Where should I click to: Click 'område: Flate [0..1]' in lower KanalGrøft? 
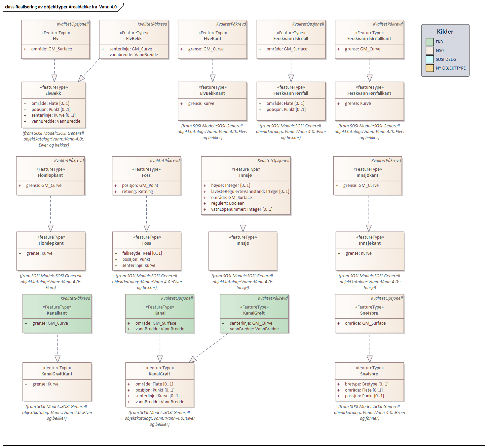154,384
